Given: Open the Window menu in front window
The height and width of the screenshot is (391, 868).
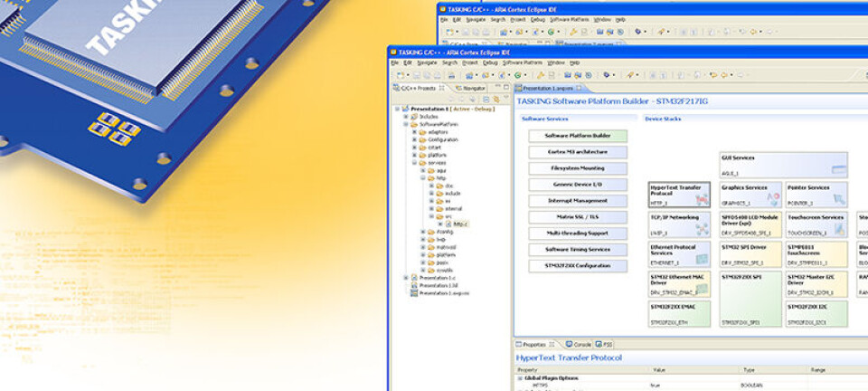Looking at the screenshot, I should (556, 63).
